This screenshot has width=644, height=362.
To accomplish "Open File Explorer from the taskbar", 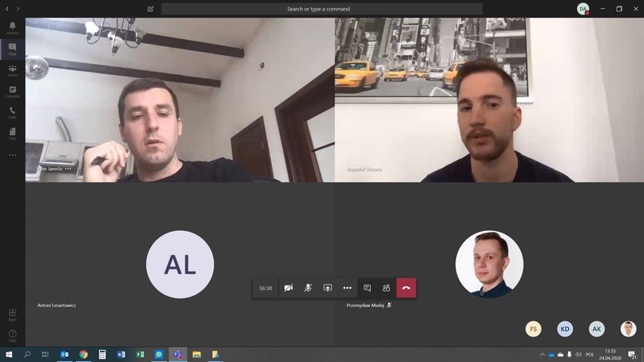I will [197, 354].
